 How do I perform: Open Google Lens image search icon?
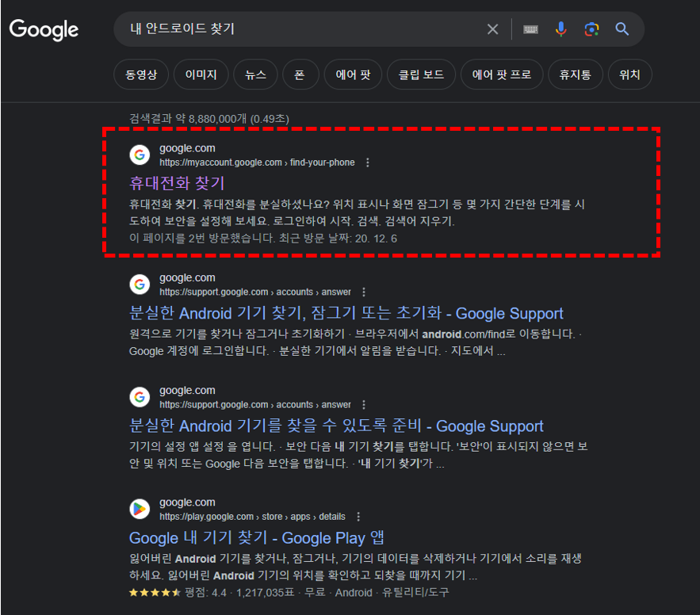(591, 29)
